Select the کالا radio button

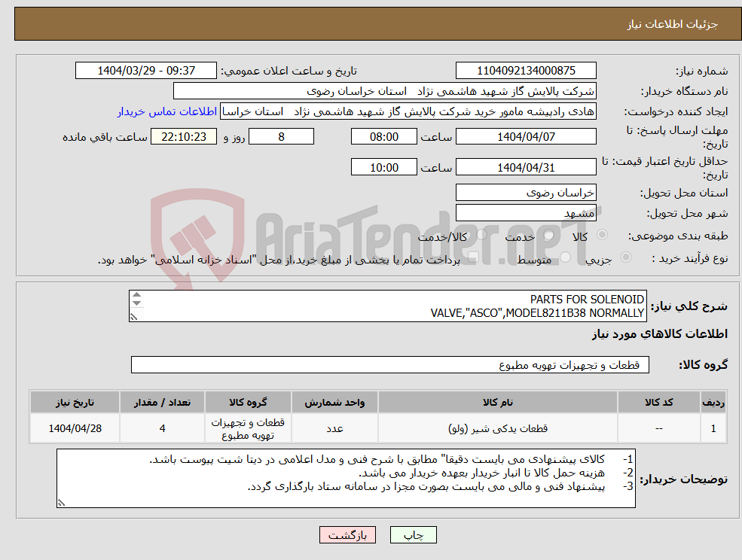(603, 235)
